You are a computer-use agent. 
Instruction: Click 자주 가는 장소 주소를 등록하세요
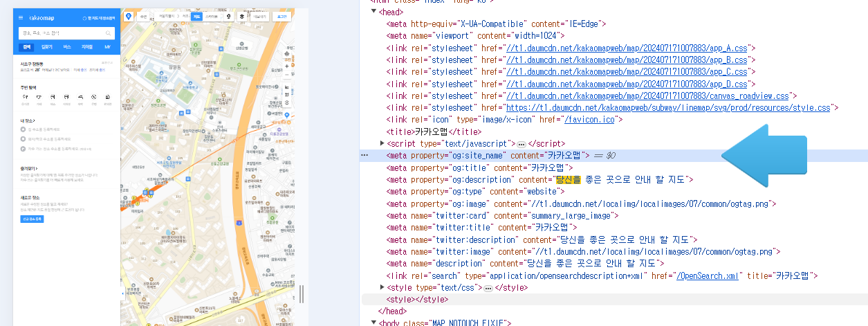[54, 149]
